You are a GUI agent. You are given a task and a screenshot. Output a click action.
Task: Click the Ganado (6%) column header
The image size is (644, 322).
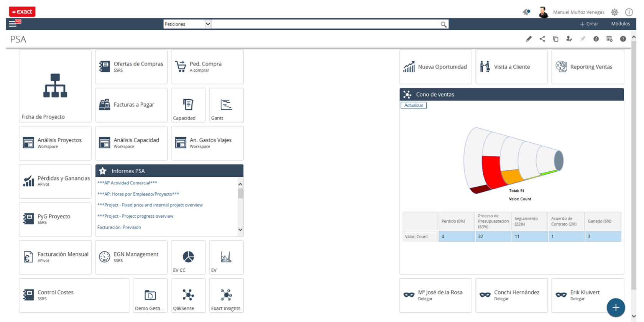click(603, 221)
